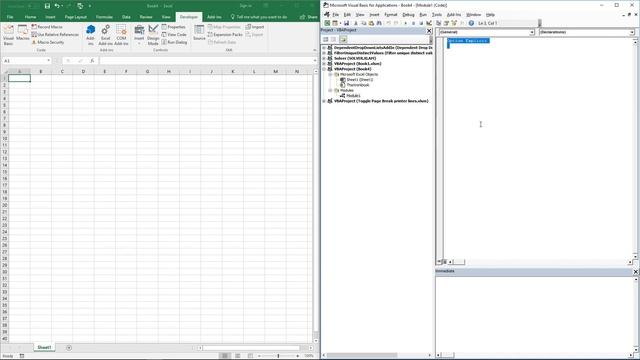Collapse VBAProject (Book4) node
The width and height of the screenshot is (640, 360).
tap(324, 69)
